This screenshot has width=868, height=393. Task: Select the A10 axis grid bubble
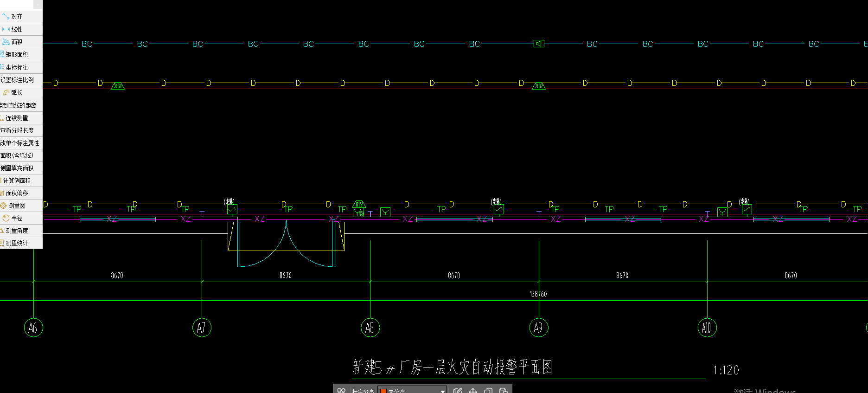(707, 328)
